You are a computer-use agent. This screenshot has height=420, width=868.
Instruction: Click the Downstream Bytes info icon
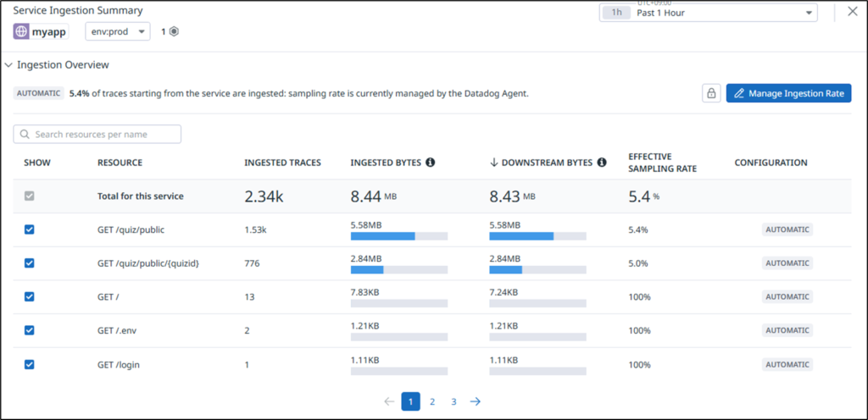coord(601,163)
